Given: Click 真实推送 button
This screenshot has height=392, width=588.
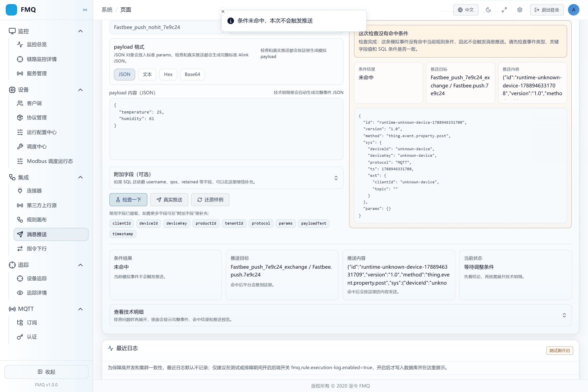Looking at the screenshot, I should pyautogui.click(x=169, y=200).
